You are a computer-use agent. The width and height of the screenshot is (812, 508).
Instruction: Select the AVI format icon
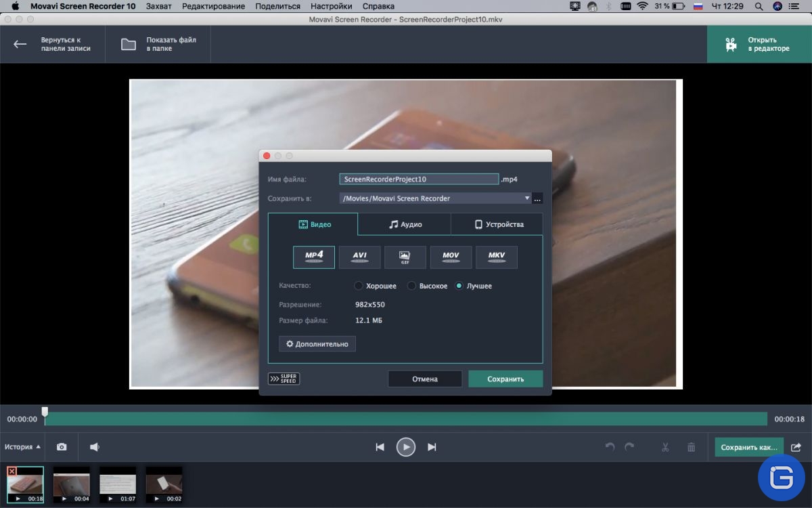pos(359,257)
